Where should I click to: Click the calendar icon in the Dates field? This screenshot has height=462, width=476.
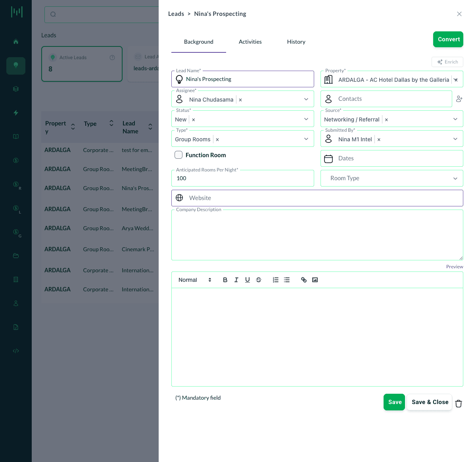328,159
